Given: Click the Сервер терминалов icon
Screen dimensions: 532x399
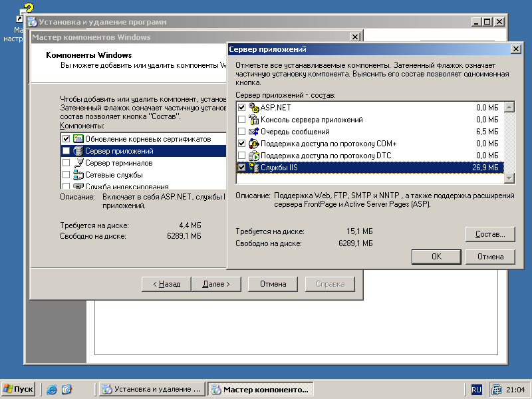Looking at the screenshot, I should (x=78, y=163).
